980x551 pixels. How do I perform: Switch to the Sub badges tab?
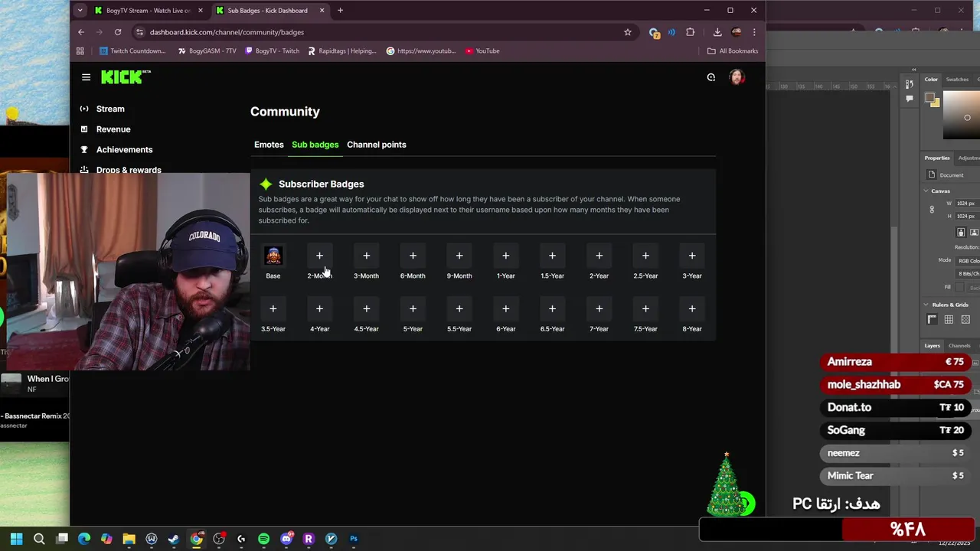pyautogui.click(x=315, y=145)
